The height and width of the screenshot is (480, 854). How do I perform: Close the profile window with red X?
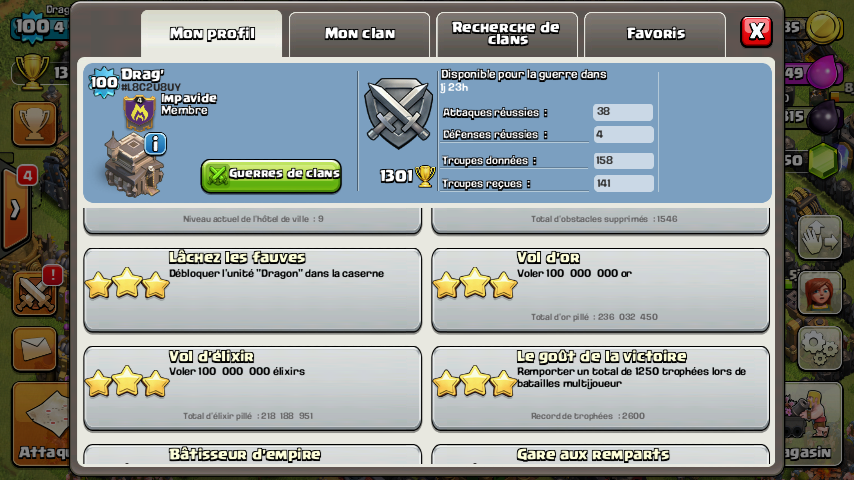(757, 31)
